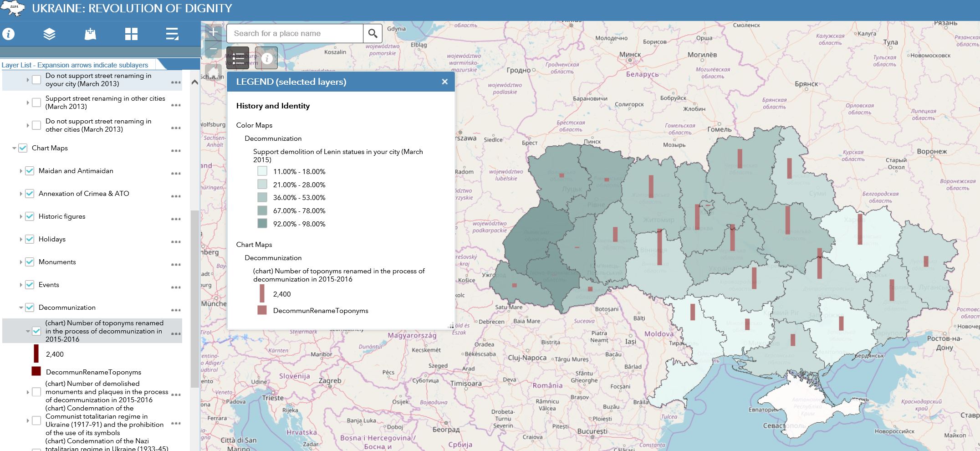This screenshot has height=451, width=980.
Task: Open options for Condemnation of Communist regime layer
Action: 176,424
